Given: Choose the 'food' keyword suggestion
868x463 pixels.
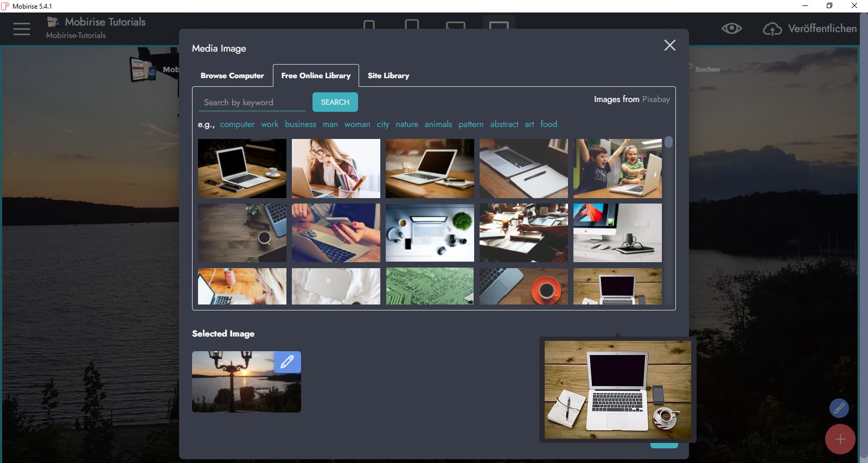Looking at the screenshot, I should point(549,124).
